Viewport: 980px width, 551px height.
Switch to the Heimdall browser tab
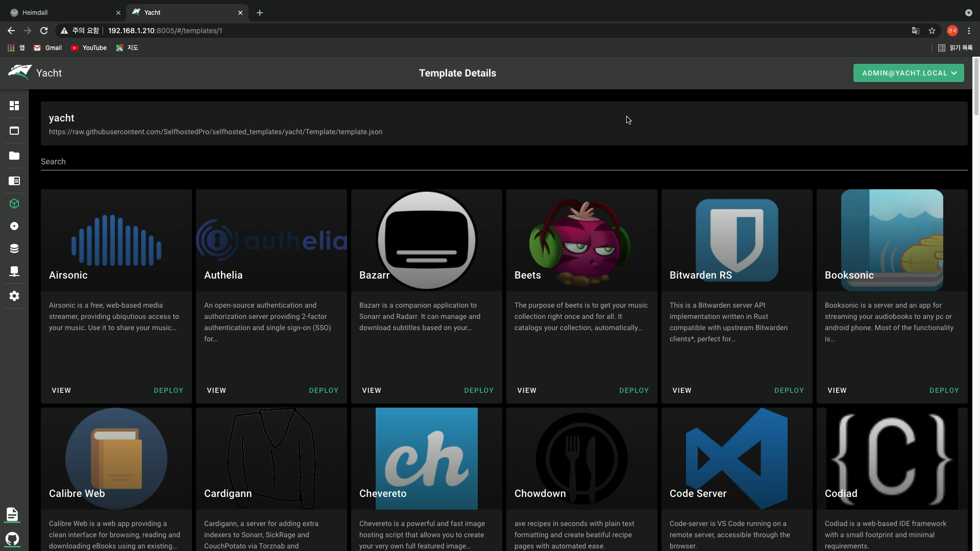[61, 13]
